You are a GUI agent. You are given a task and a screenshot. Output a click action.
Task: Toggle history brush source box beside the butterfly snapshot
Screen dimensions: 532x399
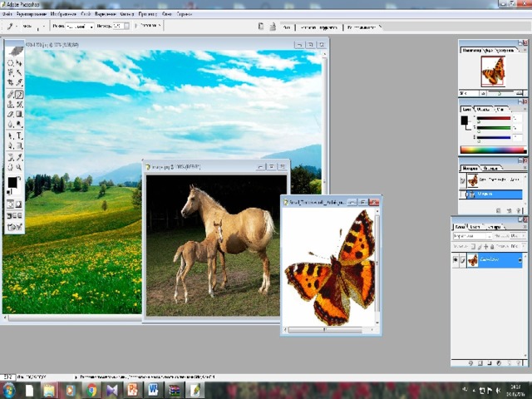click(x=463, y=180)
